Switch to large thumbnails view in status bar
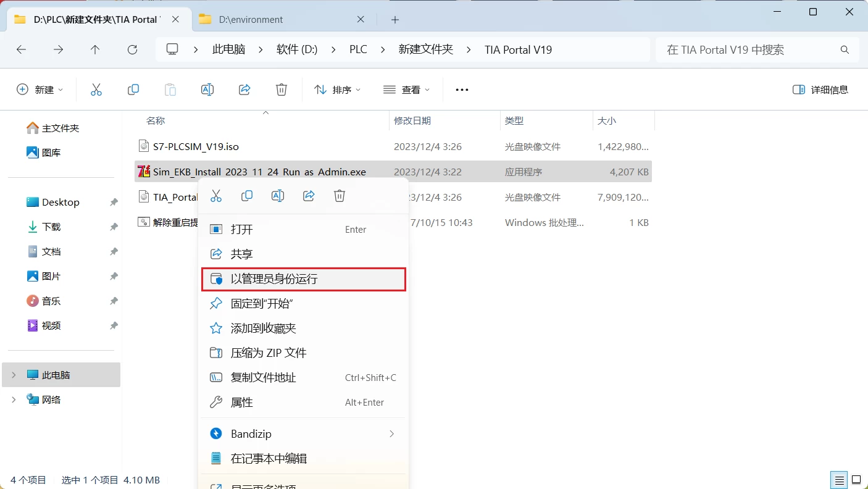868x489 pixels. pyautogui.click(x=856, y=480)
